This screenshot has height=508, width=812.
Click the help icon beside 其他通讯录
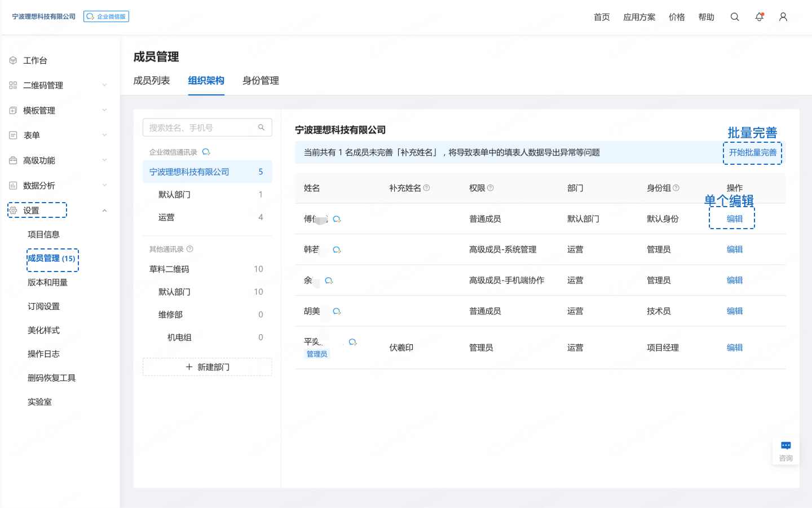point(189,249)
